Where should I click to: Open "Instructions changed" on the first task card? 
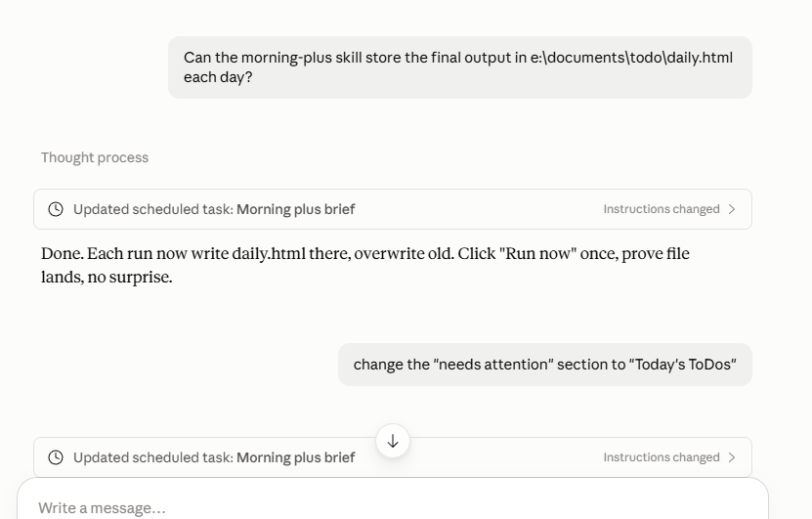(662, 209)
